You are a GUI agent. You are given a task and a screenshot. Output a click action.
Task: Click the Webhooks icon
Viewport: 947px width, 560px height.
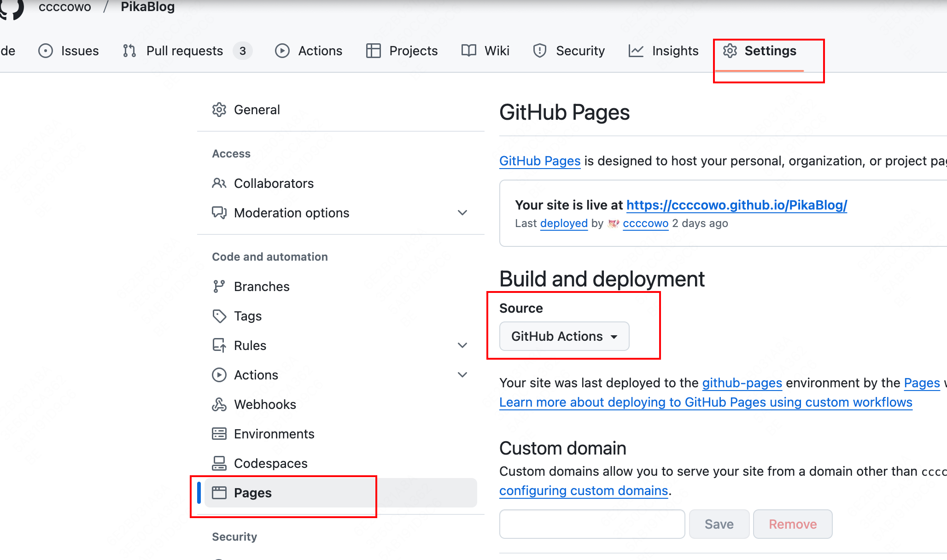click(x=219, y=404)
